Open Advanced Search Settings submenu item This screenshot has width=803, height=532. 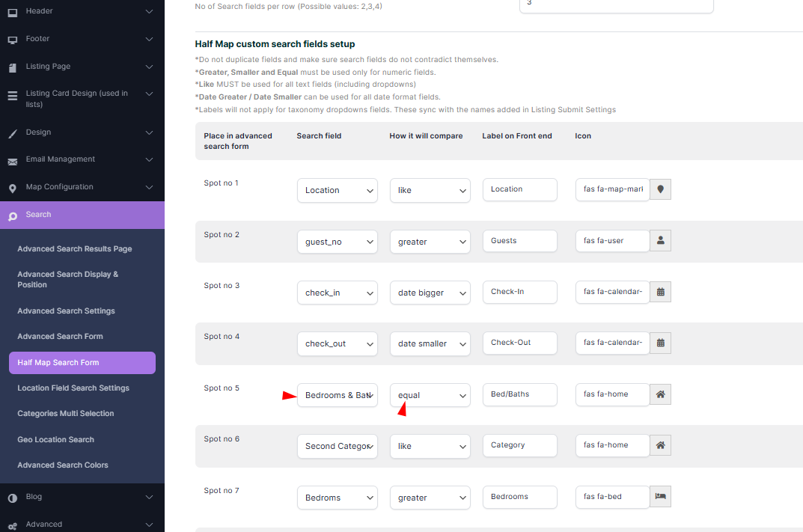(x=66, y=311)
